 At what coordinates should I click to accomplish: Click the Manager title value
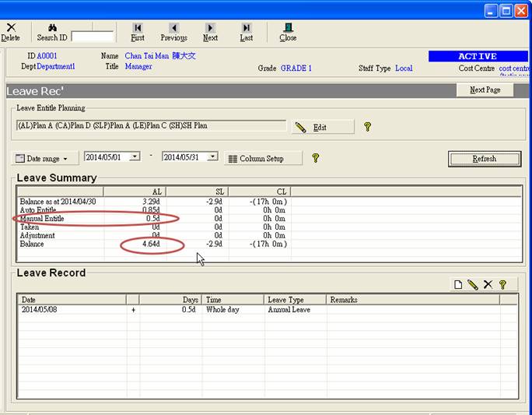(138, 66)
